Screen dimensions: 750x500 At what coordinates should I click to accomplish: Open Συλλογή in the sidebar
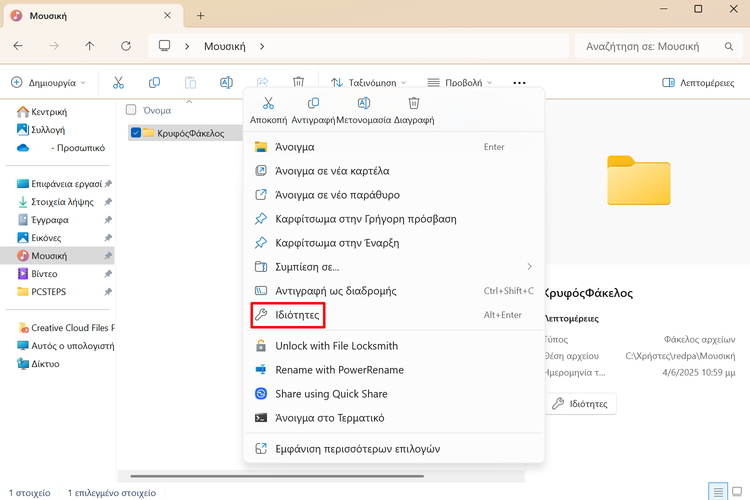click(x=41, y=130)
